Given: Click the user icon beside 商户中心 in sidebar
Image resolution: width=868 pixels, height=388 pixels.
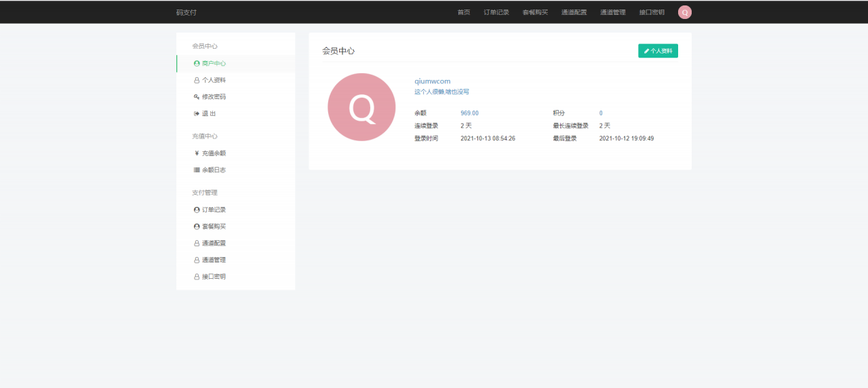Looking at the screenshot, I should coord(197,64).
